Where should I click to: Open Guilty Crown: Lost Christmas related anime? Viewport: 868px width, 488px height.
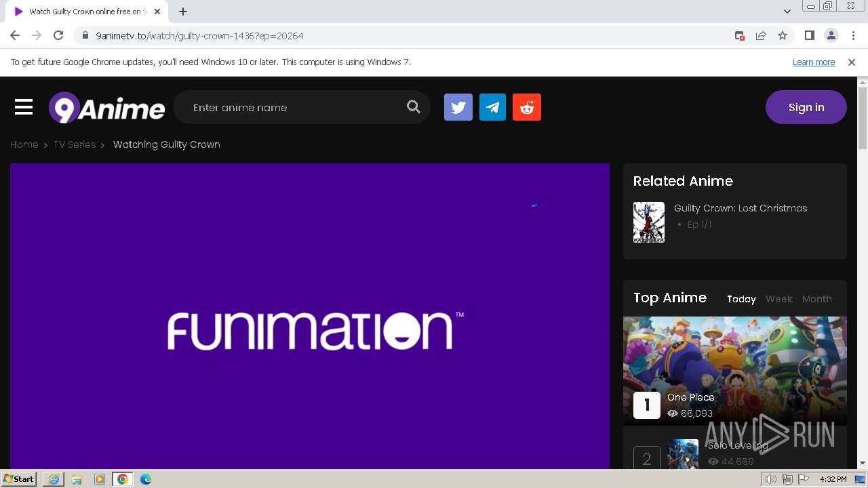(x=741, y=208)
